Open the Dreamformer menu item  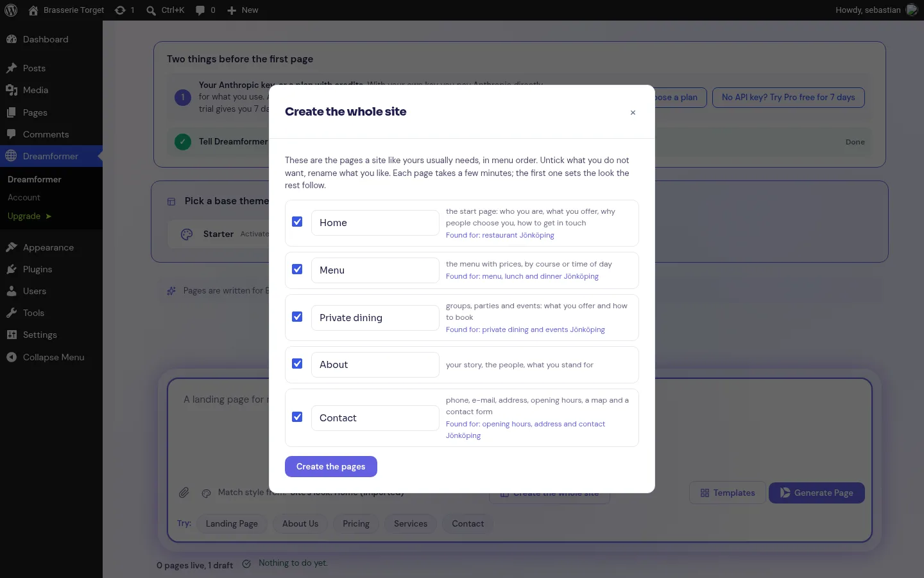pos(51,156)
